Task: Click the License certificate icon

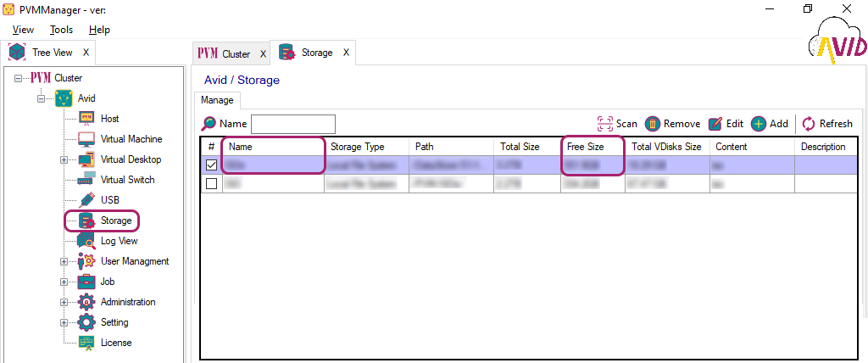Action: point(87,343)
